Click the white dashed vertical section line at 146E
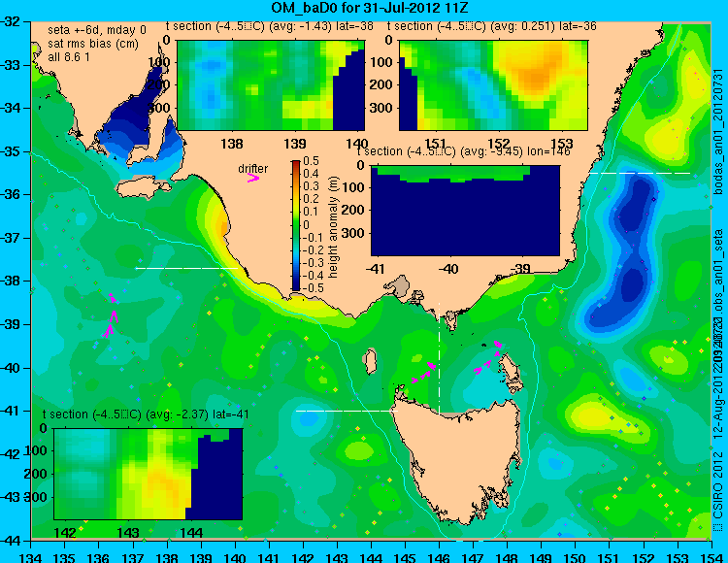 tap(439, 358)
